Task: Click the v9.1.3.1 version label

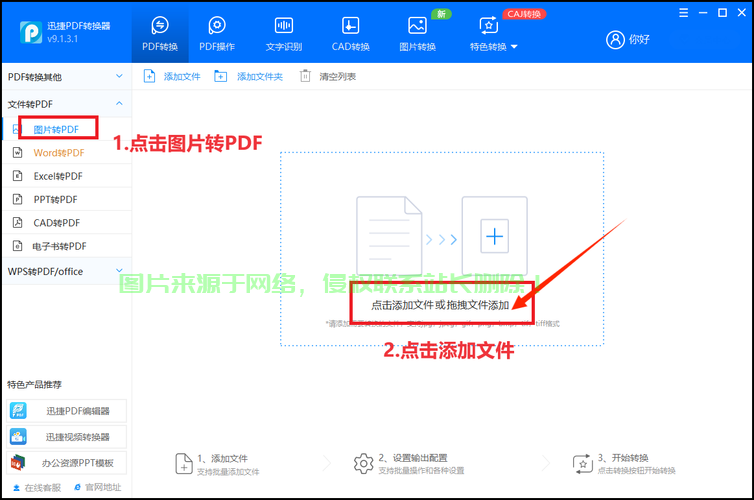Action: [63, 39]
